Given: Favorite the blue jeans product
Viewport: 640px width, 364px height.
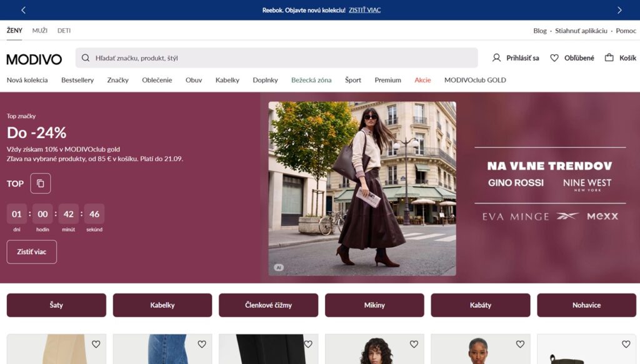Looking at the screenshot, I should click(x=202, y=344).
